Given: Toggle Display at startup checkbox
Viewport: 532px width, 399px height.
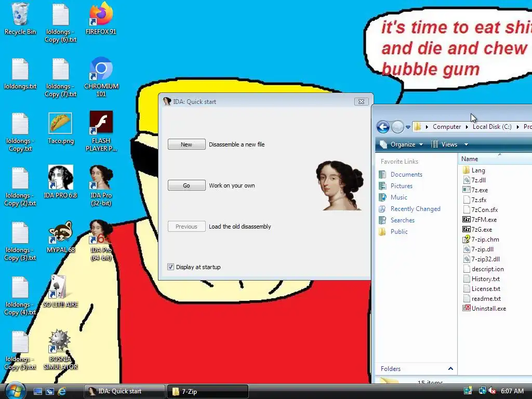Looking at the screenshot, I should (x=170, y=267).
